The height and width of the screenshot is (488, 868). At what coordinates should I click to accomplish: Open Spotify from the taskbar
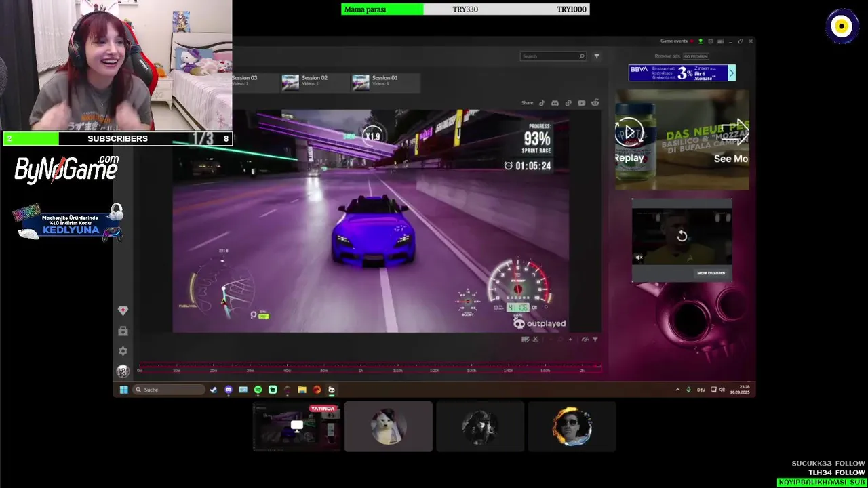point(258,390)
